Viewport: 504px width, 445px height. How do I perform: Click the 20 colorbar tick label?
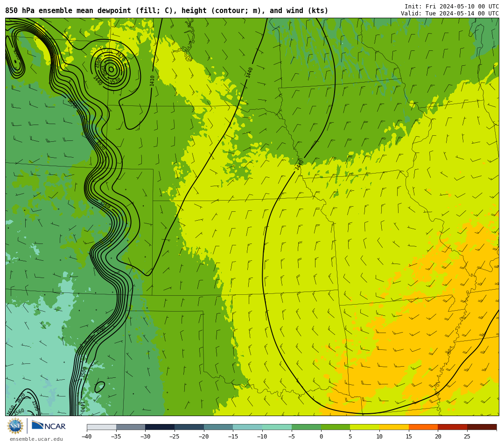tap(438, 436)
